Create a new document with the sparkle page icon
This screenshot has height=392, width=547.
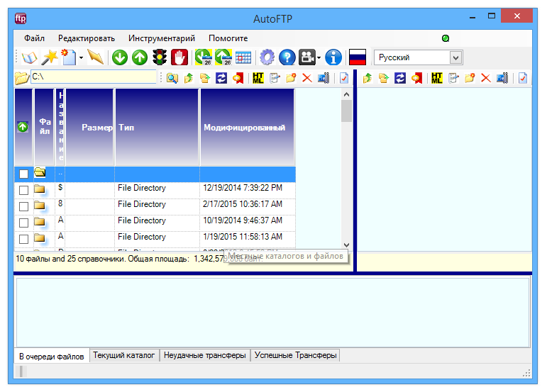coord(69,57)
